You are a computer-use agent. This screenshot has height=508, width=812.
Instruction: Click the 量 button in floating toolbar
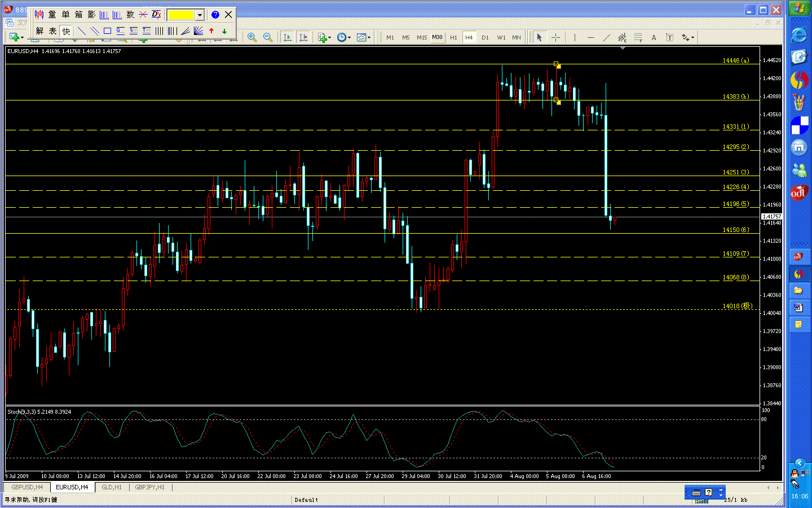pos(52,15)
